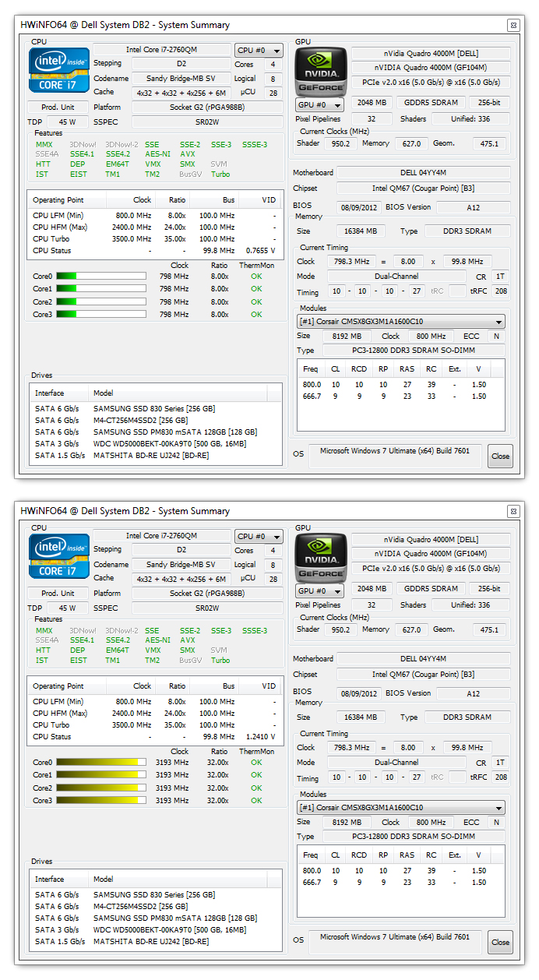Select SAMSUNG SSD 830 Series drive, upper window
This screenshot has height=980, width=539.
point(155,408)
